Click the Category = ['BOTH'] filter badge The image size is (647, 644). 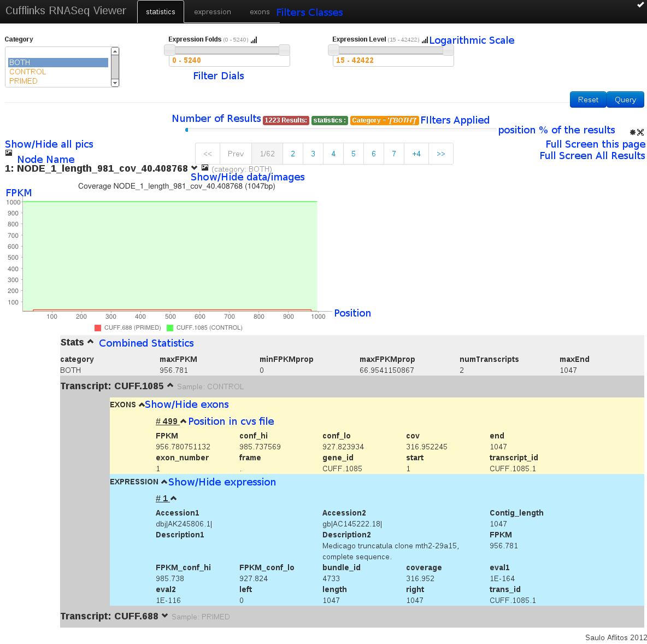[x=385, y=120]
